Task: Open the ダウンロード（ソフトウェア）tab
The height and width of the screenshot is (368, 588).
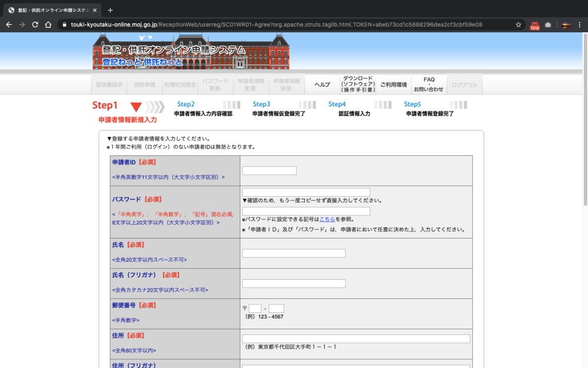Action: tap(358, 84)
